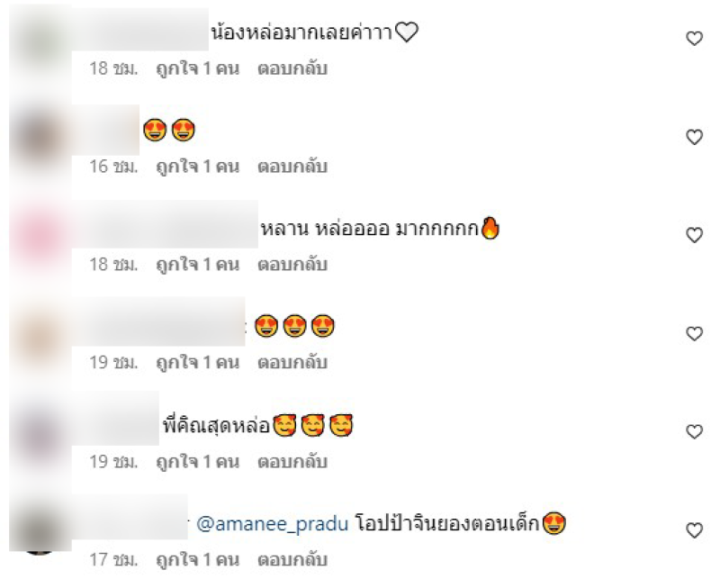Image resolution: width=720 pixels, height=588 pixels.
Task: Like the comment น้องหล่อมากเลยค่าาา with heart icon
Action: 694,39
